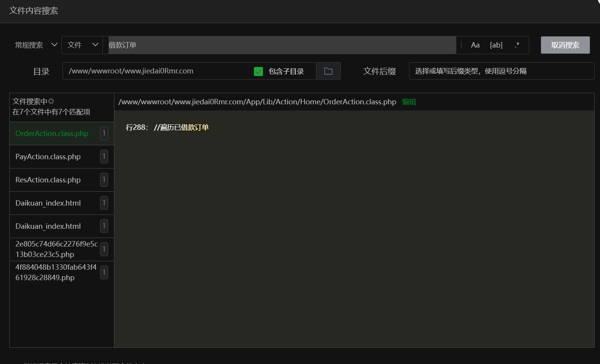Expand the 常规搜索 search mode dropdown
The image size is (600, 364).
point(36,45)
